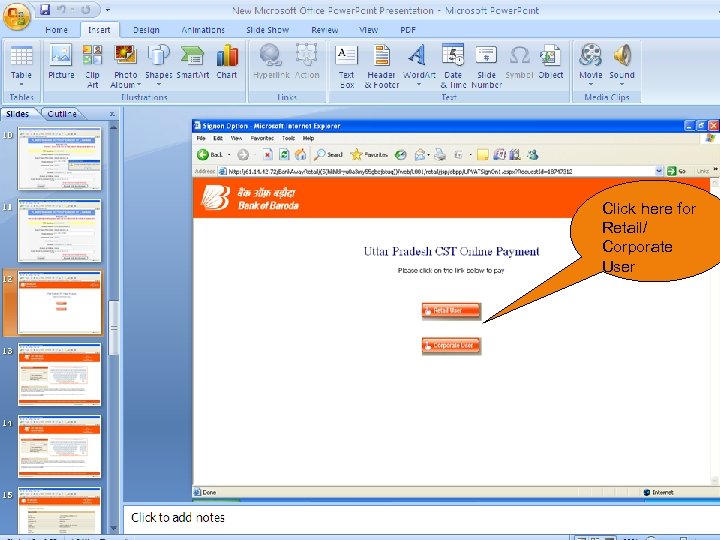Insert a Chart
720x540 pixels.
(x=227, y=62)
